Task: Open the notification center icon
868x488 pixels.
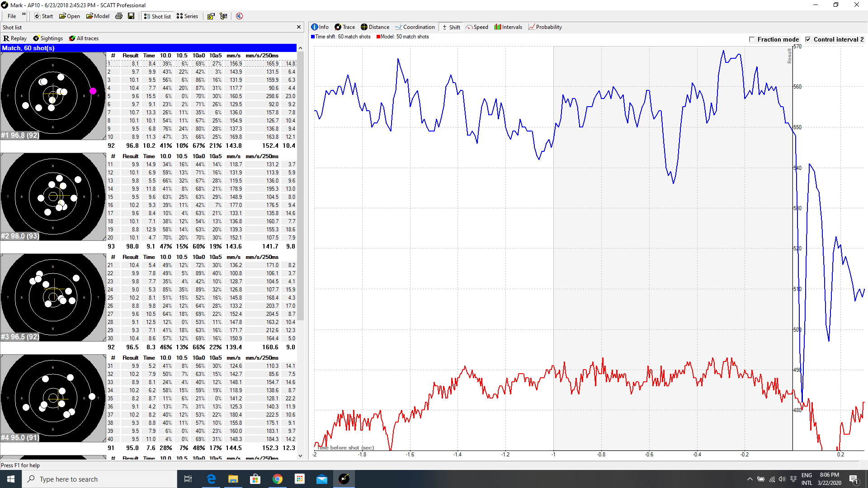Action: pos(854,479)
